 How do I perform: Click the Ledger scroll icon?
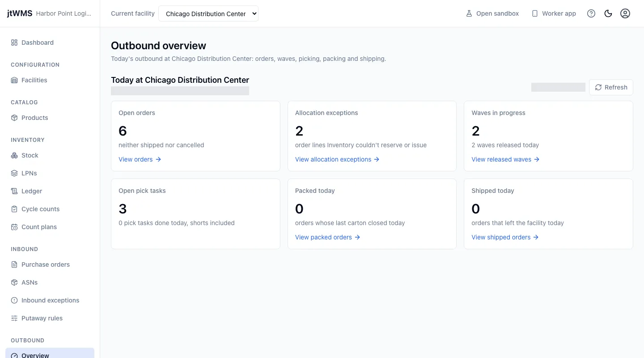14,191
